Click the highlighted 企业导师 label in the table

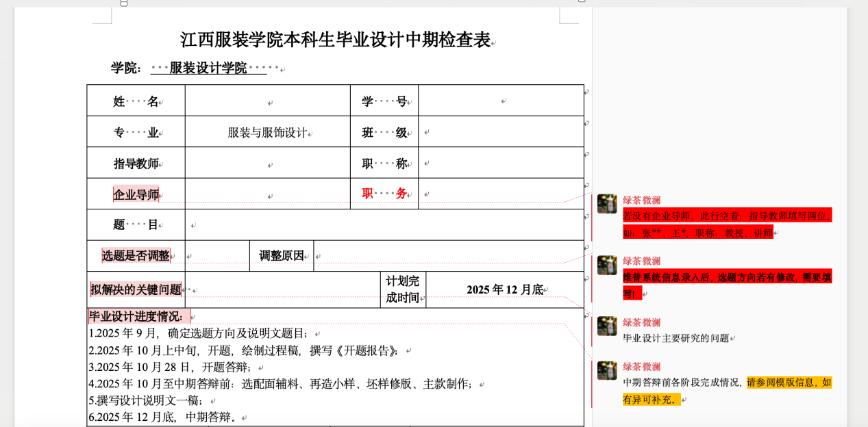click(x=136, y=194)
